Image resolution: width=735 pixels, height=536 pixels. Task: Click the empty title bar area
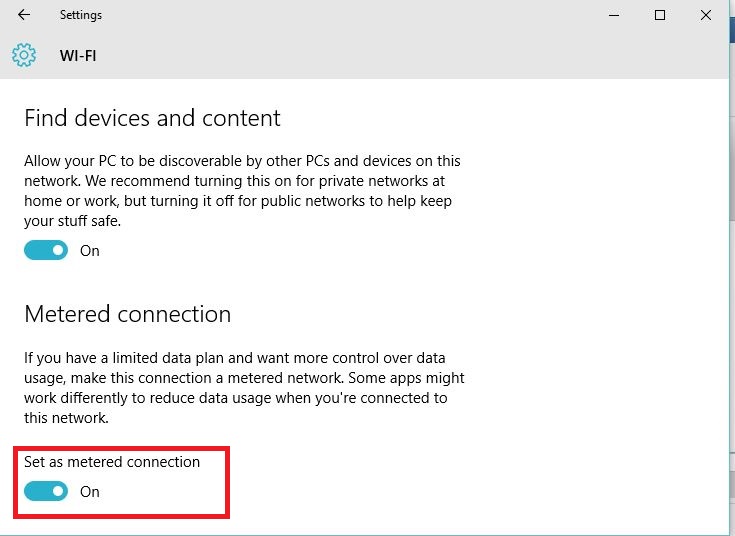click(x=350, y=15)
